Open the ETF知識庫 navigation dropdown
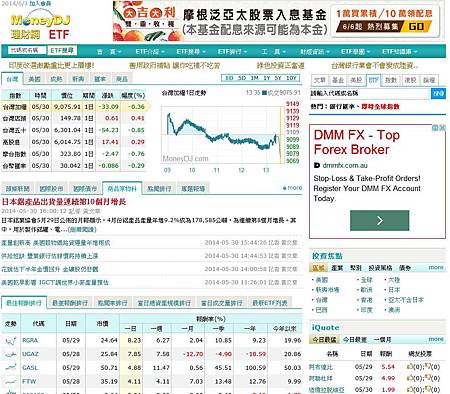Screen dimensions: 450x394 click(x=400, y=52)
